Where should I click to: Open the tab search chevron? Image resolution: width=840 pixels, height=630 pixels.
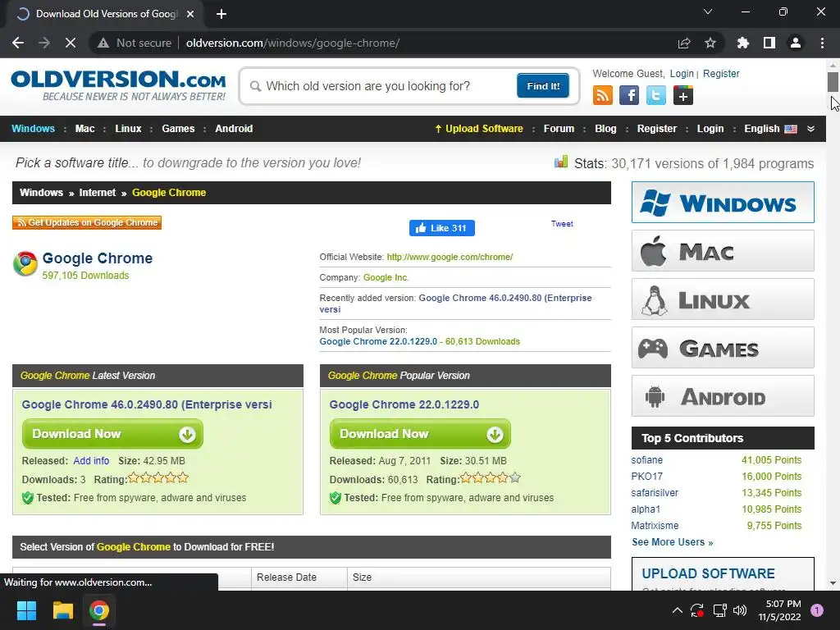tap(708, 11)
